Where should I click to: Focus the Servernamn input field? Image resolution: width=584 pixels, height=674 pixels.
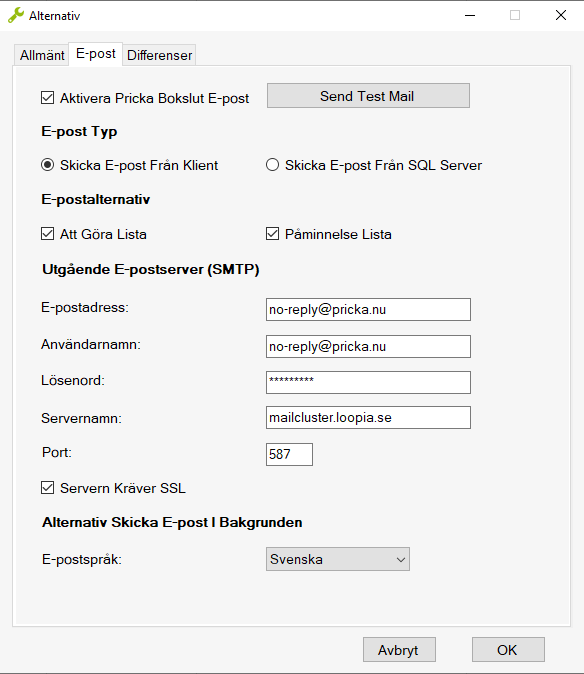tap(368, 418)
